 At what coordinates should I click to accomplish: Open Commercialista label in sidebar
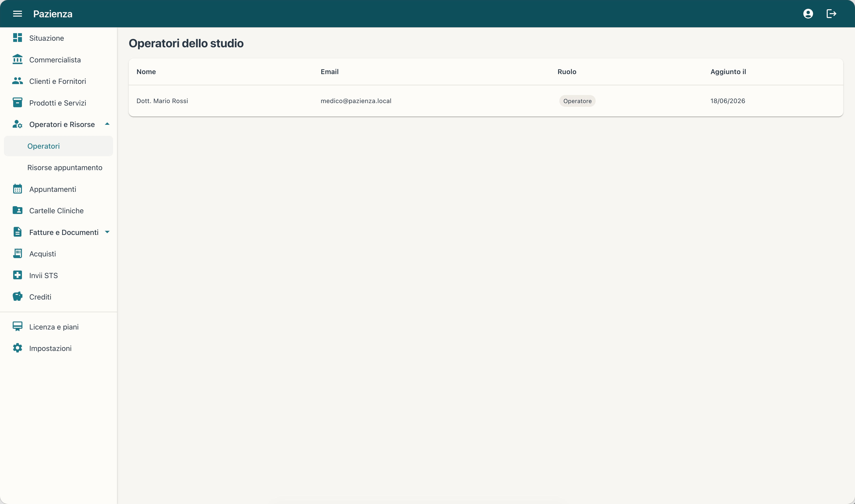click(x=55, y=60)
